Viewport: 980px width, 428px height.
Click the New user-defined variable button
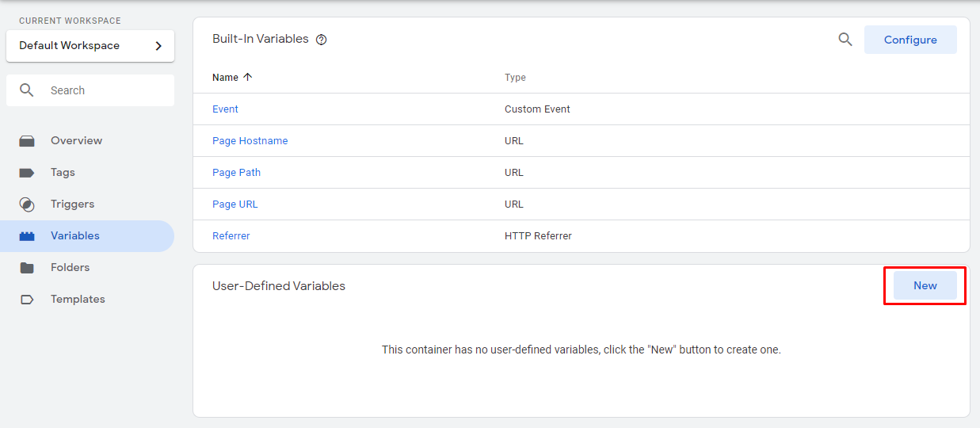click(x=925, y=285)
